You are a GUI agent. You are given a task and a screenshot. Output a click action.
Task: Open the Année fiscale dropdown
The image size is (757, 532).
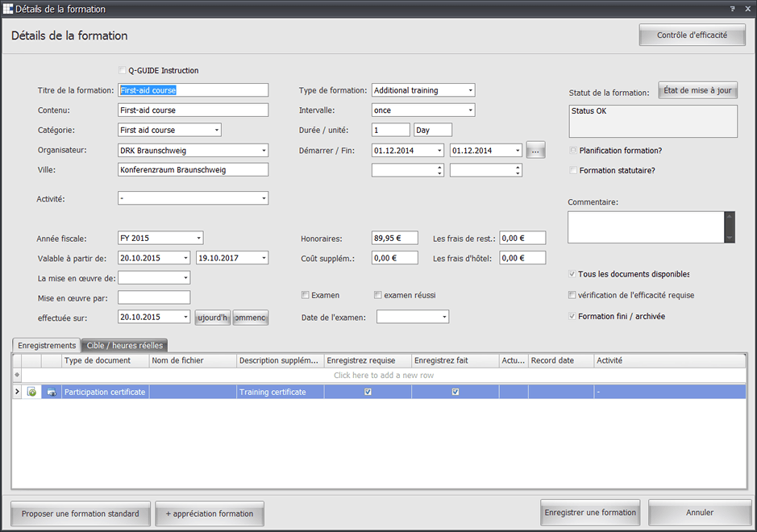[199, 238]
